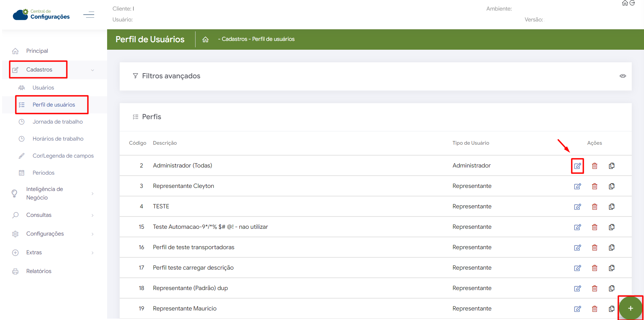Edit Perfil de teste transportadoras
644x320 pixels.
[577, 247]
